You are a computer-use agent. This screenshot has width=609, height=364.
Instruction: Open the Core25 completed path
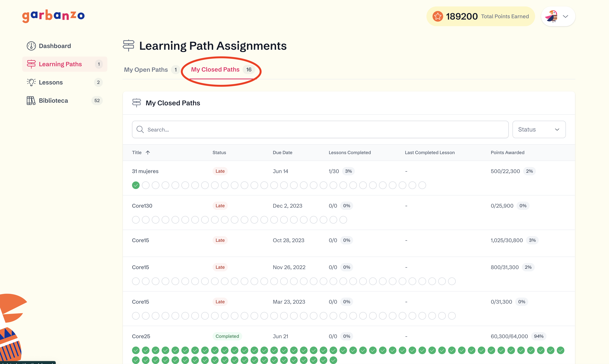tap(141, 336)
